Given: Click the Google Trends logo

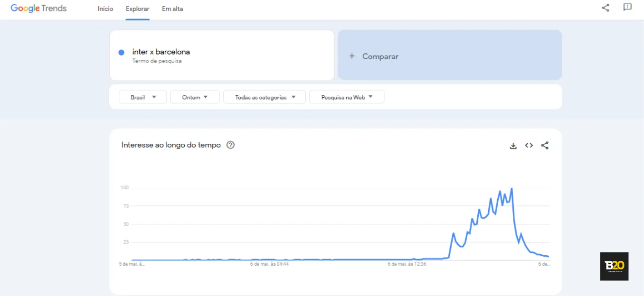Looking at the screenshot, I should click(38, 9).
